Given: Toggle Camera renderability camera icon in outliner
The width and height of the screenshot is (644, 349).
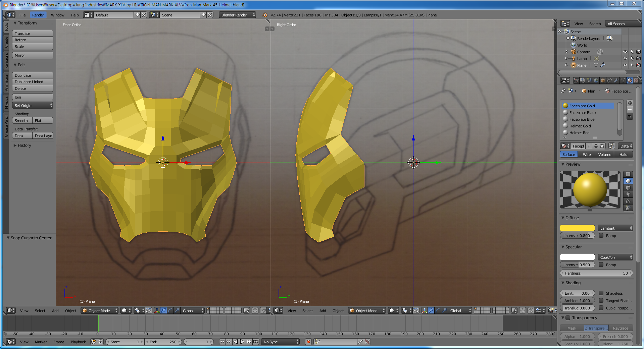Looking at the screenshot, I should (x=638, y=52).
